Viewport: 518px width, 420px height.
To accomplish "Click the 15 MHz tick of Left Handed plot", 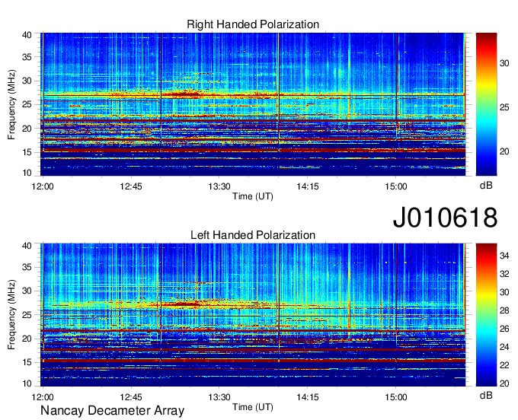I will click(27, 363).
